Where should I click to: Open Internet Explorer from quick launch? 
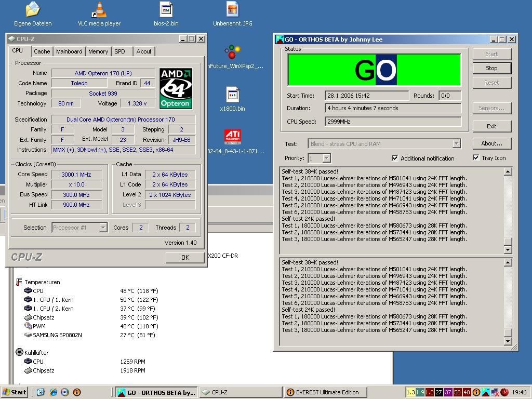coord(54,392)
